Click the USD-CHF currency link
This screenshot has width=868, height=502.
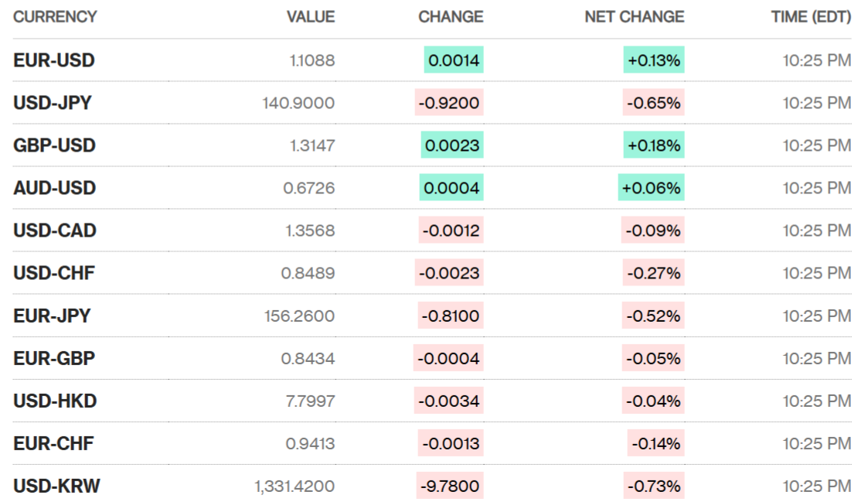(x=54, y=273)
